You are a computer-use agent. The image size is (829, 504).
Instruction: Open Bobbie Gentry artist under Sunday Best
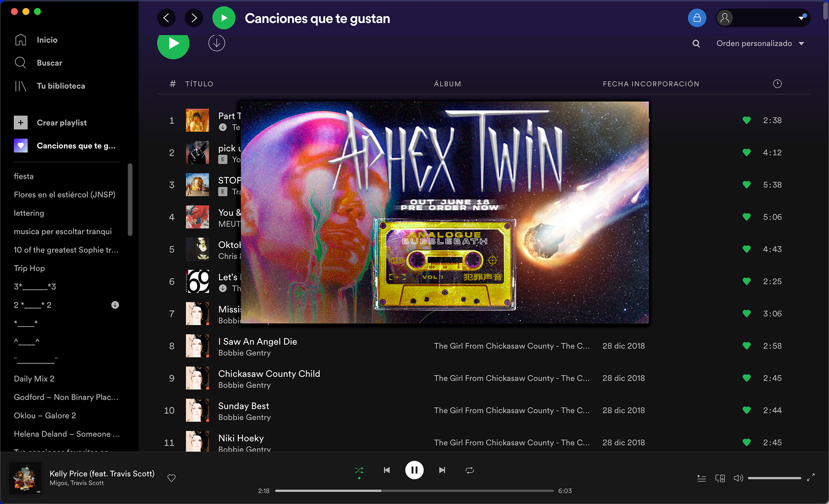pyautogui.click(x=244, y=417)
